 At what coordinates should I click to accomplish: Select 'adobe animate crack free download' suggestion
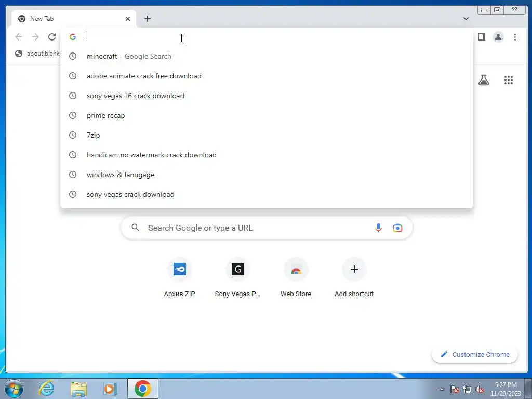coord(267,76)
